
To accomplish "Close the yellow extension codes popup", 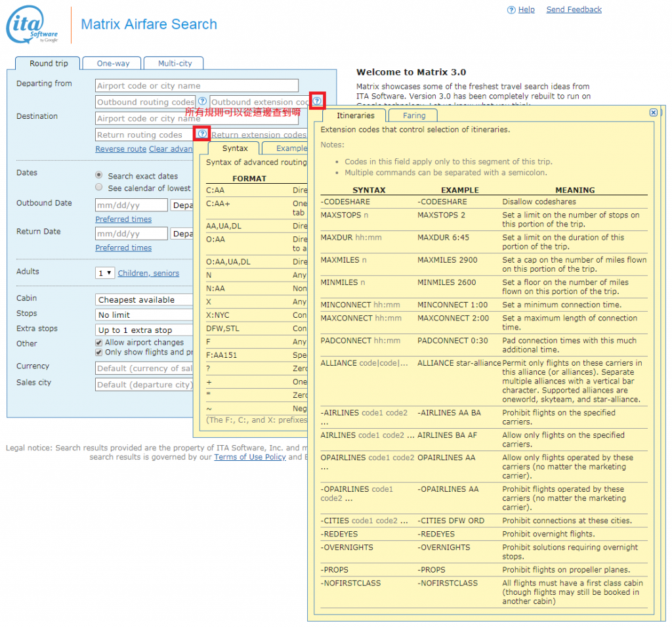I will [x=653, y=112].
